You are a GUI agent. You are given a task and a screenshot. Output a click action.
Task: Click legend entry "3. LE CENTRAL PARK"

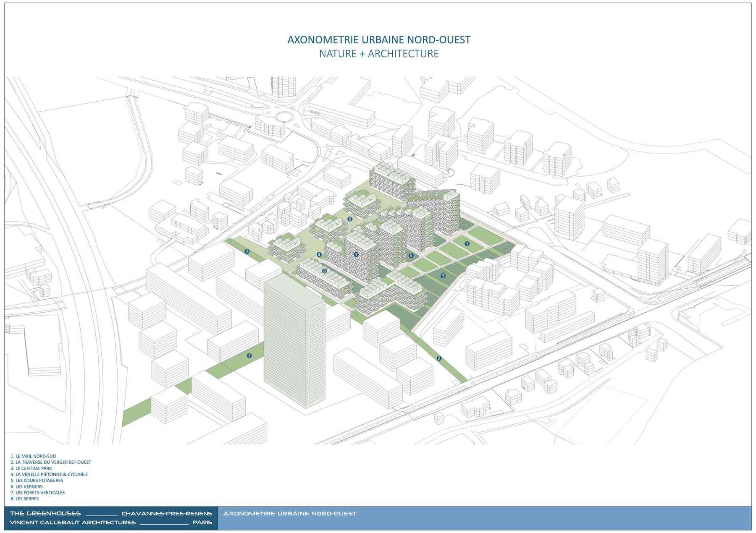tap(31, 468)
